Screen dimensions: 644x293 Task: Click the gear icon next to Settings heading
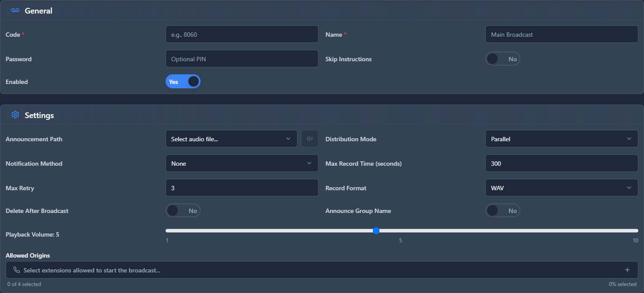tap(15, 115)
